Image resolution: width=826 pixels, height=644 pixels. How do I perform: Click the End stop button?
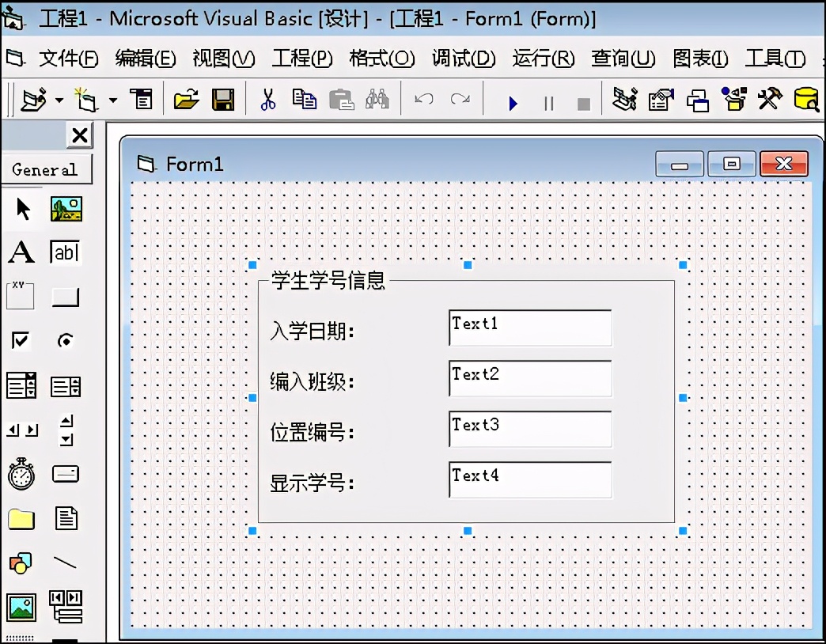pos(584,104)
